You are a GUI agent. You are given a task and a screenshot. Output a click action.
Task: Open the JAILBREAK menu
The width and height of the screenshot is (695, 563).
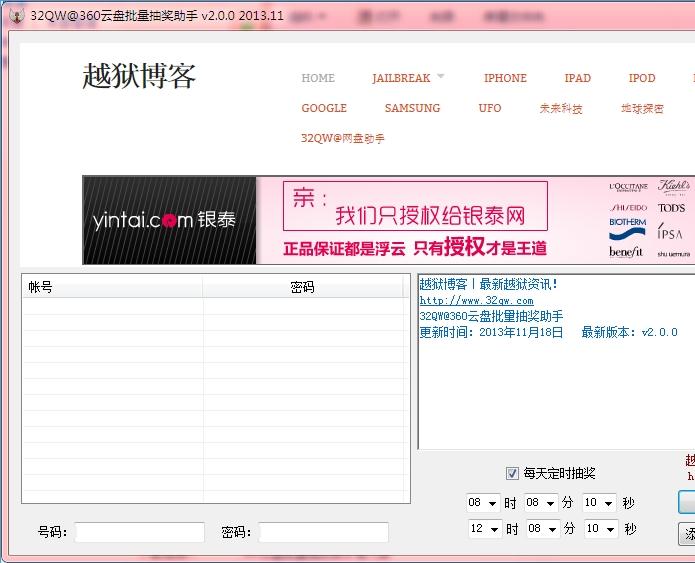coord(401,78)
